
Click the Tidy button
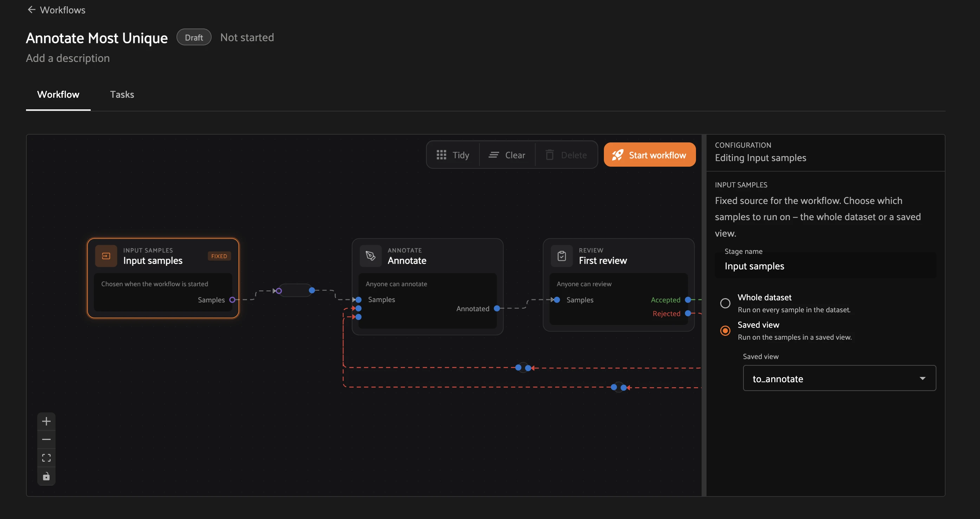pos(453,155)
